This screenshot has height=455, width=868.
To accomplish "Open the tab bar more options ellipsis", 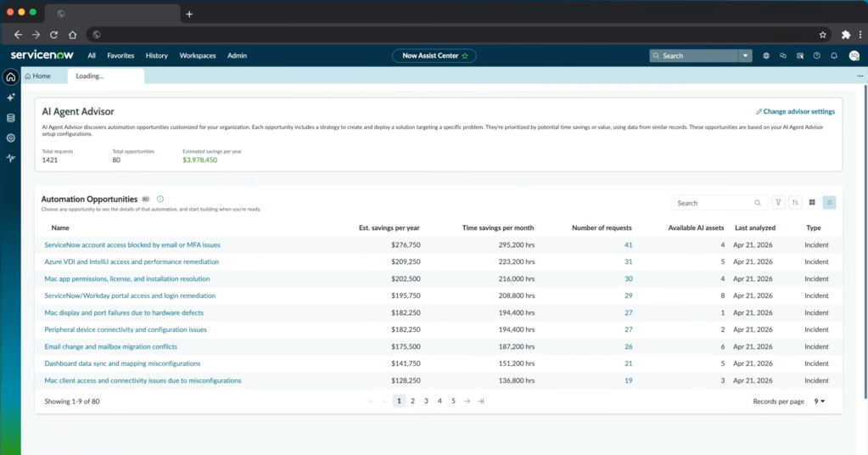I will 860,76.
